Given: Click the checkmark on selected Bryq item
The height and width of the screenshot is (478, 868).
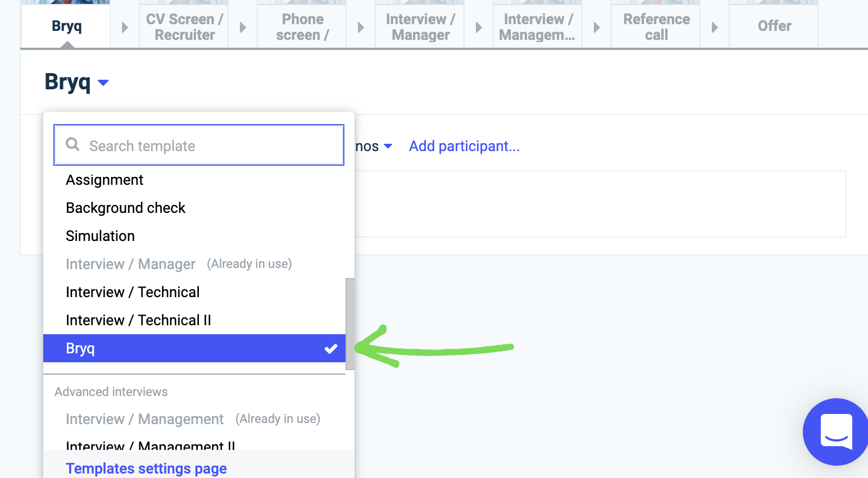Looking at the screenshot, I should coord(331,349).
